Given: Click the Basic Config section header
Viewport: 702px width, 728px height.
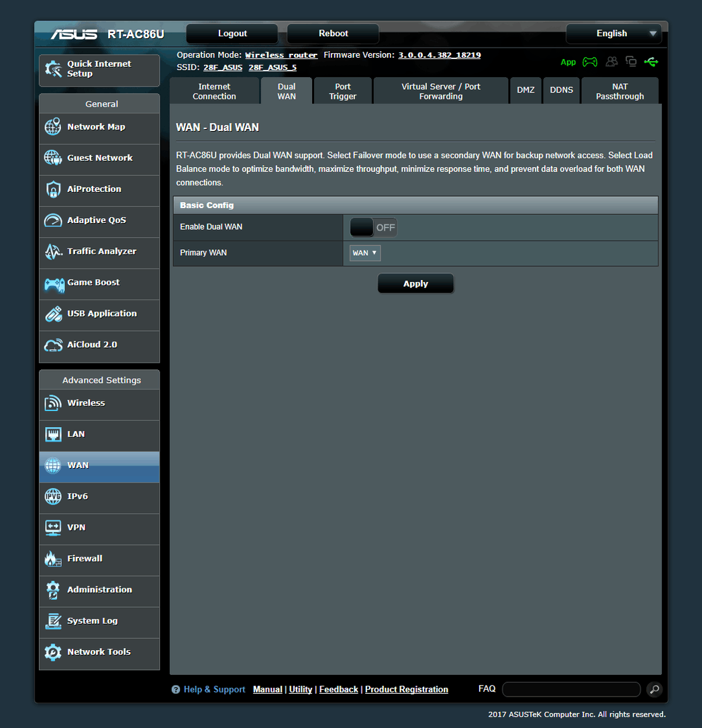Looking at the screenshot, I should point(415,206).
